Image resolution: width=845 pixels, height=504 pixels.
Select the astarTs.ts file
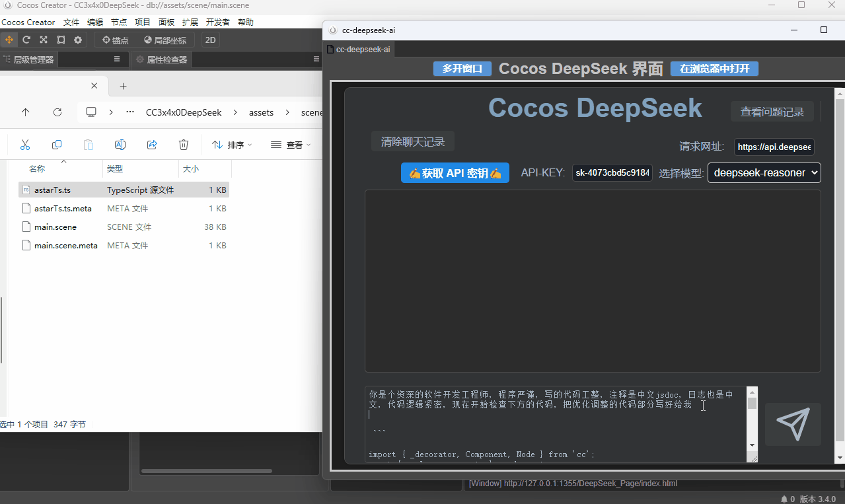tap(124, 190)
